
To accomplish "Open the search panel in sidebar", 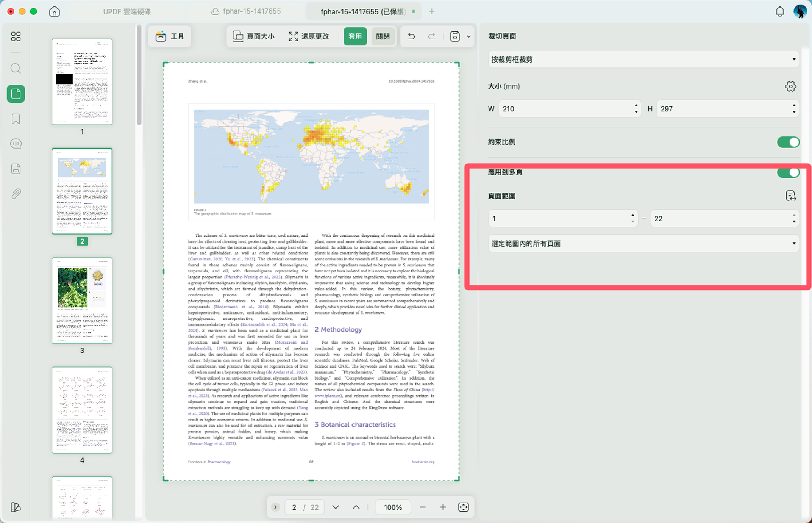I will pyautogui.click(x=16, y=69).
